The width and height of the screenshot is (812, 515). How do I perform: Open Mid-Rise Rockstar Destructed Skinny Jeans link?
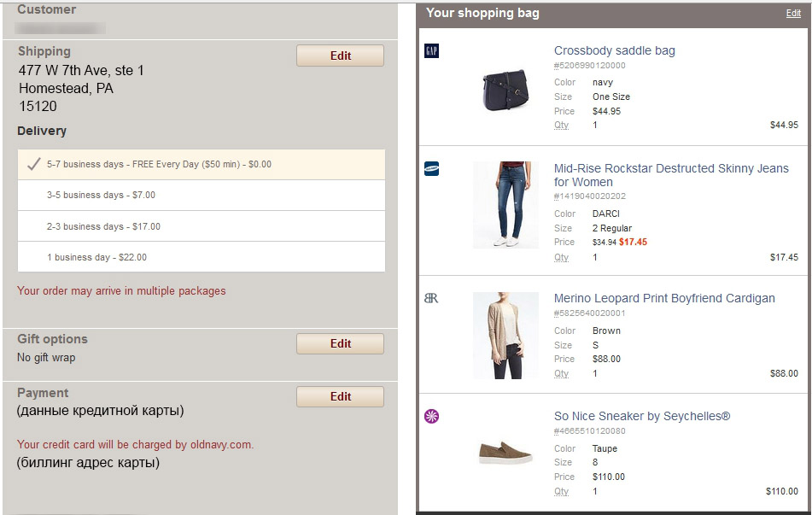pyautogui.click(x=670, y=175)
